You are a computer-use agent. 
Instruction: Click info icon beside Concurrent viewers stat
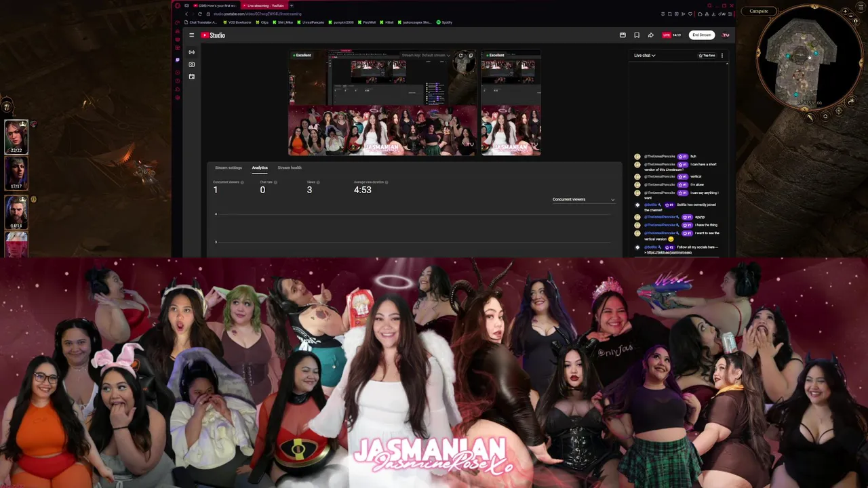(242, 182)
